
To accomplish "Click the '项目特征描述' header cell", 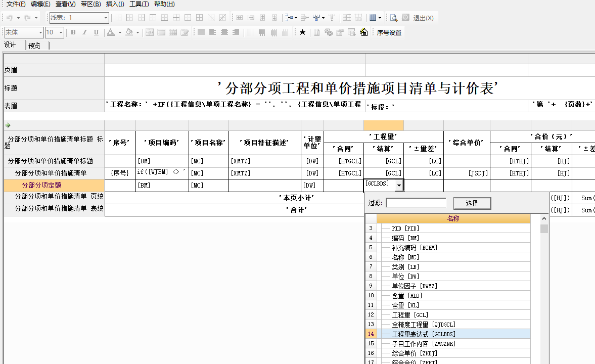I will [x=264, y=143].
